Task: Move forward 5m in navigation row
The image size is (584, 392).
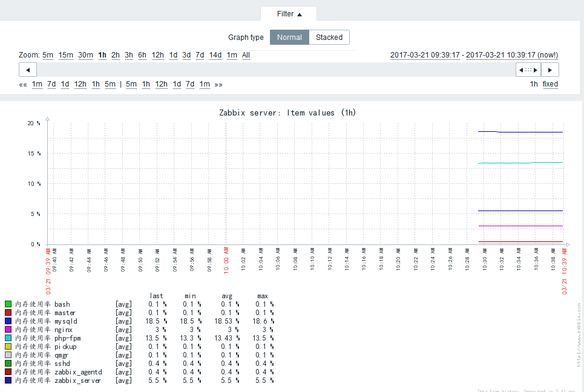Action: point(131,84)
